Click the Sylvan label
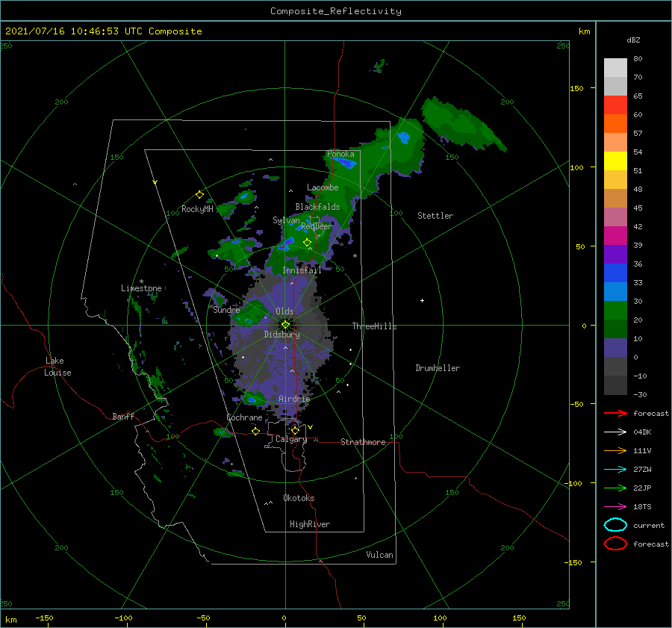The width and height of the screenshot is (672, 628). [286, 220]
